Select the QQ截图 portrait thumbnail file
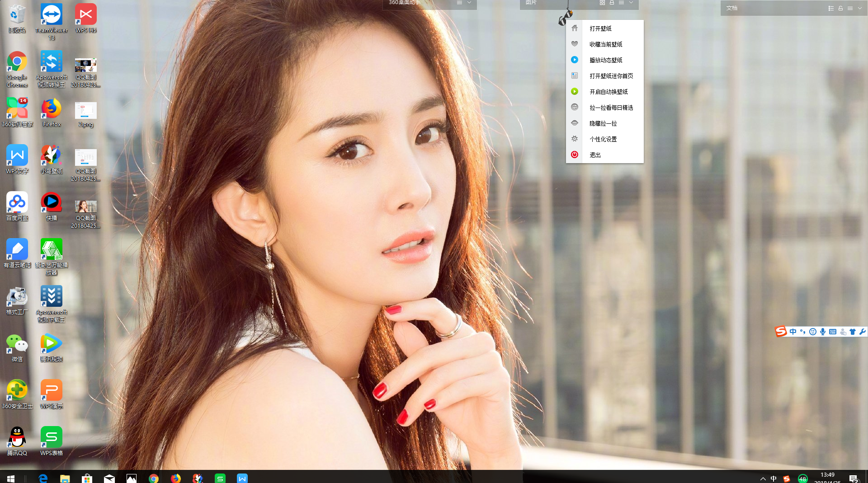The height and width of the screenshot is (483, 868). (85, 214)
